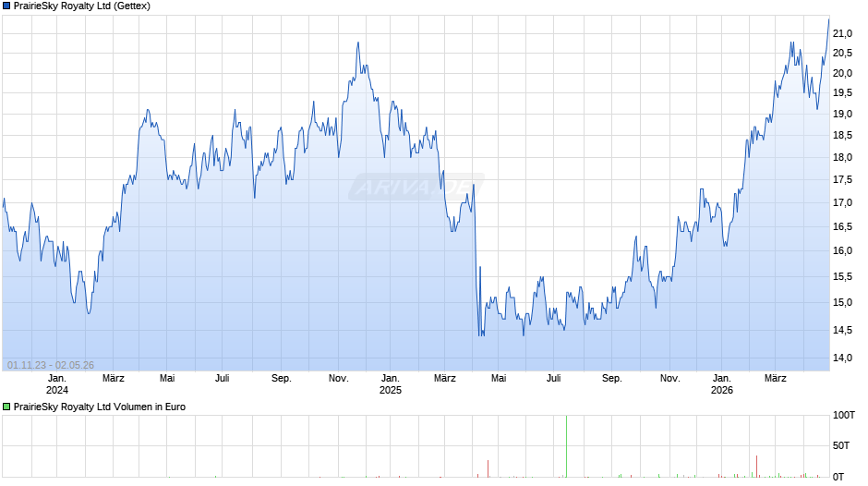Click the 'Jan. 2026' axis label
868x486 pixels.
(722, 384)
